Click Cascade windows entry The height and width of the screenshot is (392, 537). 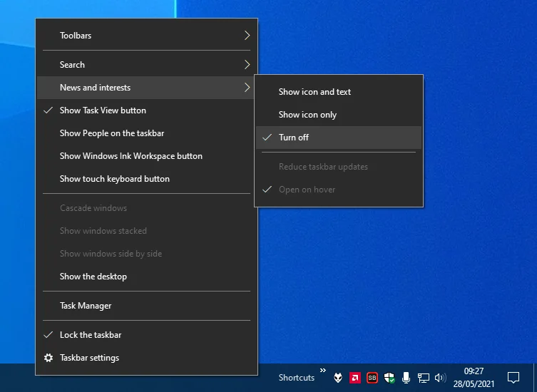tap(147, 208)
